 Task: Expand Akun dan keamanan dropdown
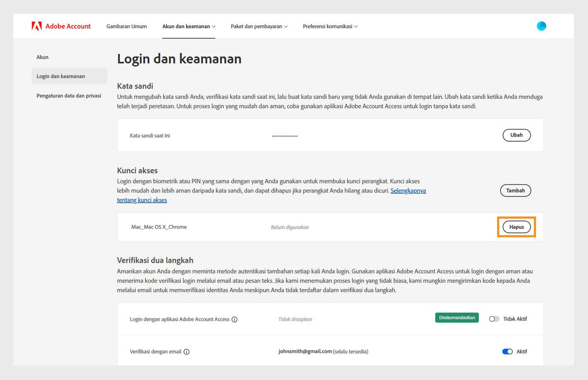click(189, 26)
